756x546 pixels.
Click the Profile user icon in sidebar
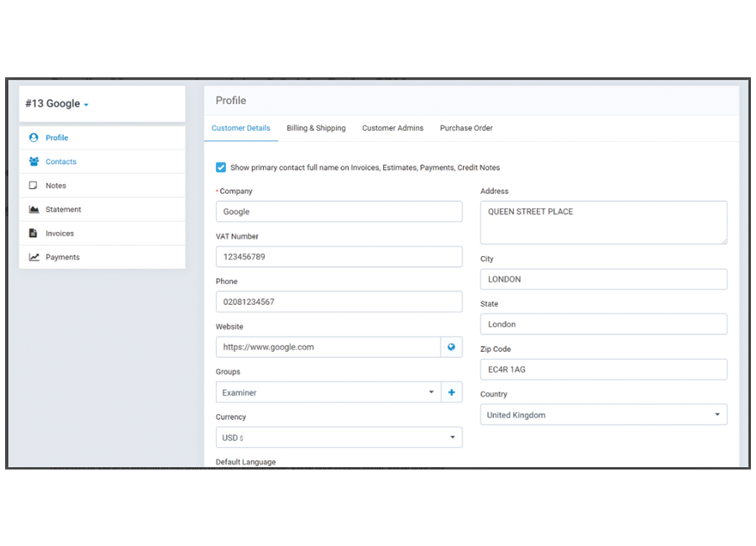click(x=34, y=138)
